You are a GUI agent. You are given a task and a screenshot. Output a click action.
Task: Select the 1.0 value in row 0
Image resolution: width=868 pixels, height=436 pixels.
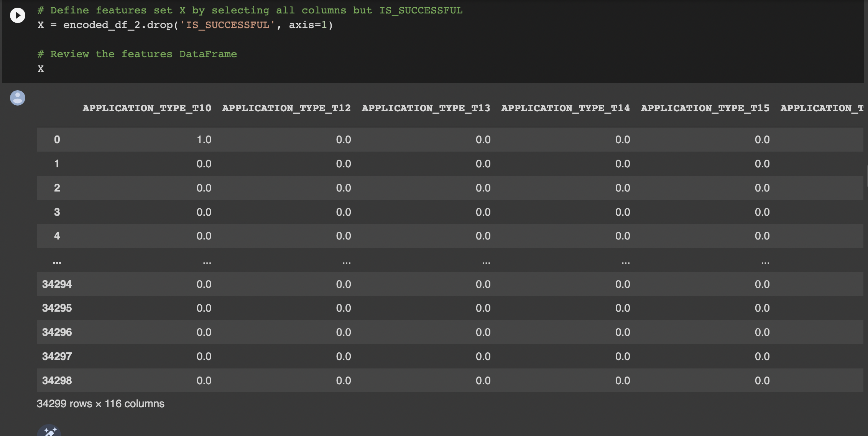point(204,139)
